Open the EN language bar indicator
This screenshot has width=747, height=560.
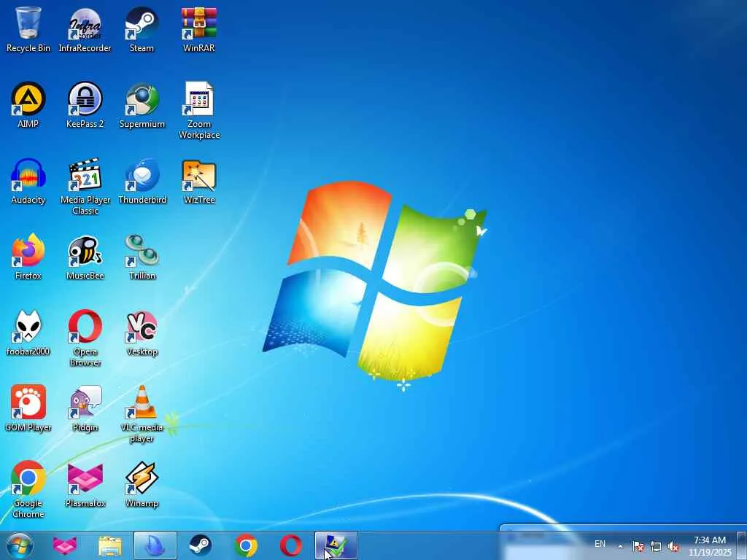click(600, 544)
